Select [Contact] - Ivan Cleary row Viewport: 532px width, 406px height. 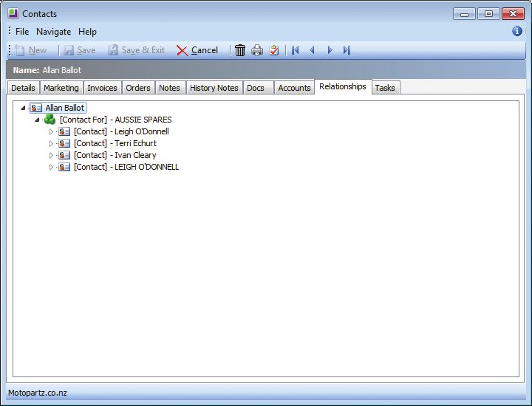(x=115, y=155)
